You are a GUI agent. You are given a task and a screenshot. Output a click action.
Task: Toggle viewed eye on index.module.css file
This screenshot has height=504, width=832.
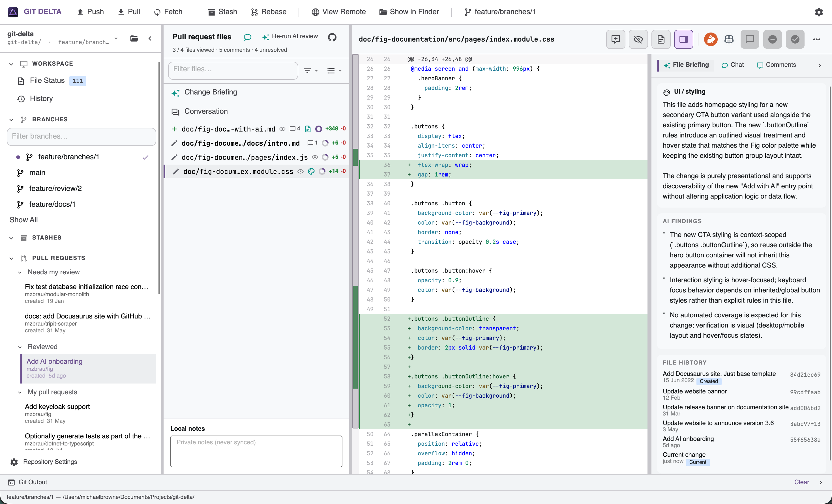tap(300, 171)
